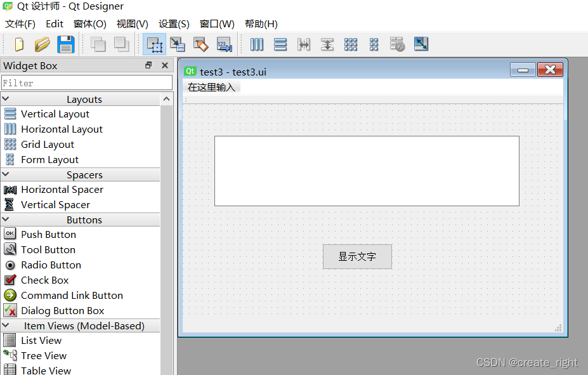Open the 窗口(W) menu
Viewport: 588px width, 375px height.
click(x=217, y=24)
